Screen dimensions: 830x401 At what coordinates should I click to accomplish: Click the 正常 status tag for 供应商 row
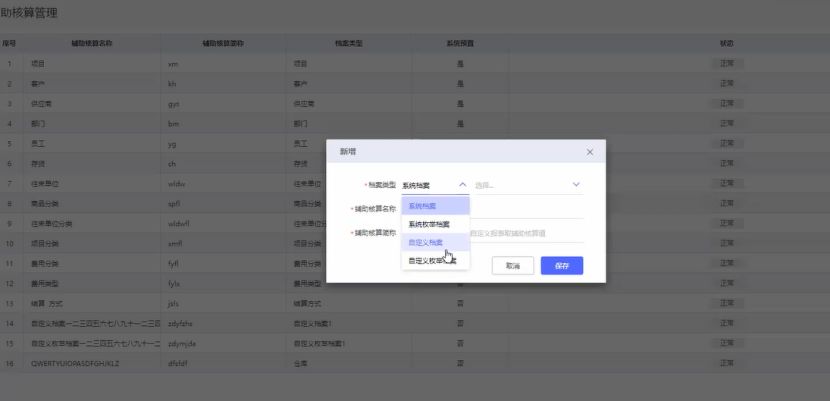coord(726,103)
